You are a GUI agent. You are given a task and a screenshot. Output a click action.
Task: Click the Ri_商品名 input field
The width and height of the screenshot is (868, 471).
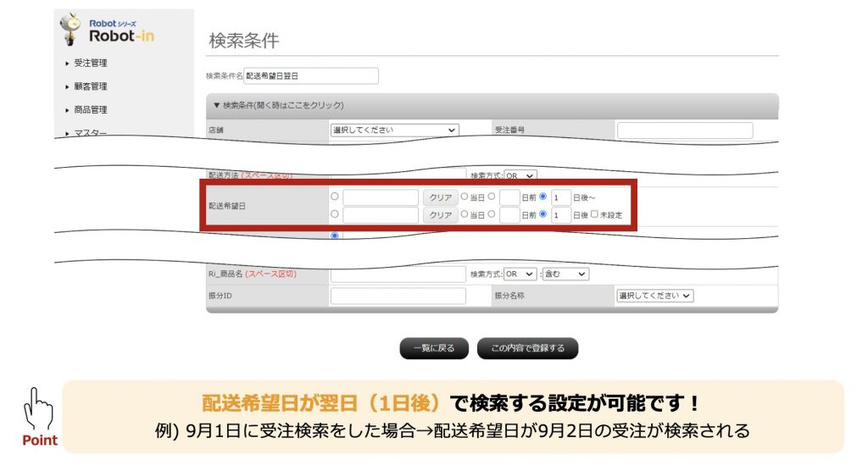coord(398,274)
